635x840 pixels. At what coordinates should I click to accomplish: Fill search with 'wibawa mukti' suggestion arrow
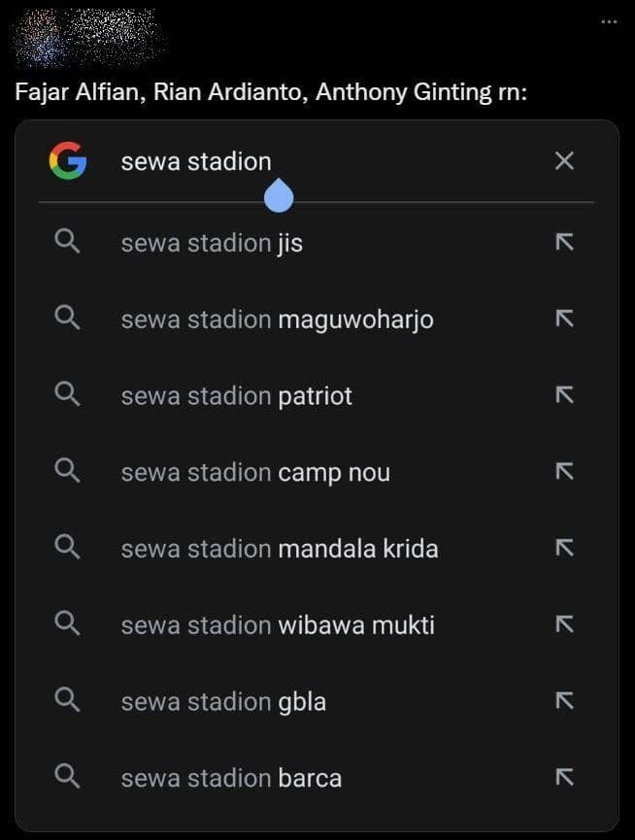click(564, 624)
